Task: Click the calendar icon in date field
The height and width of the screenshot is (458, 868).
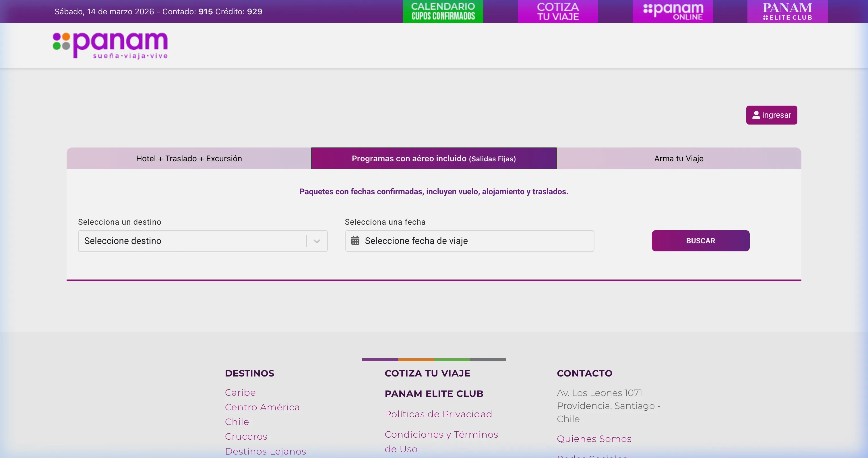Action: coord(355,240)
